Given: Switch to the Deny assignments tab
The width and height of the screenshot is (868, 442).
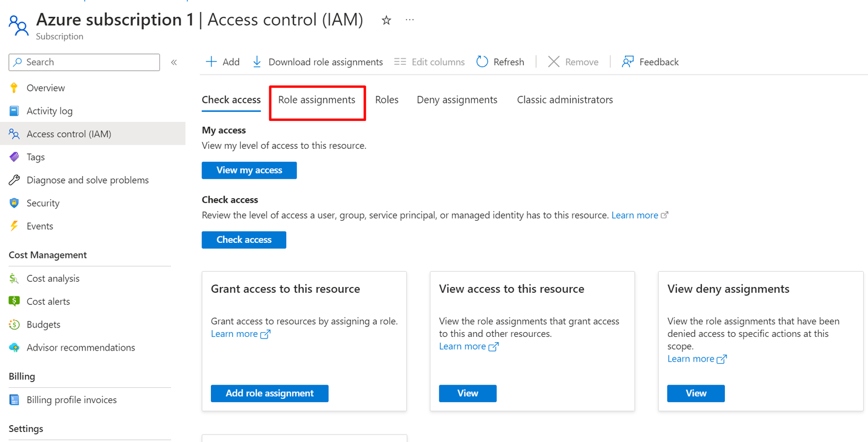Looking at the screenshot, I should click(457, 100).
